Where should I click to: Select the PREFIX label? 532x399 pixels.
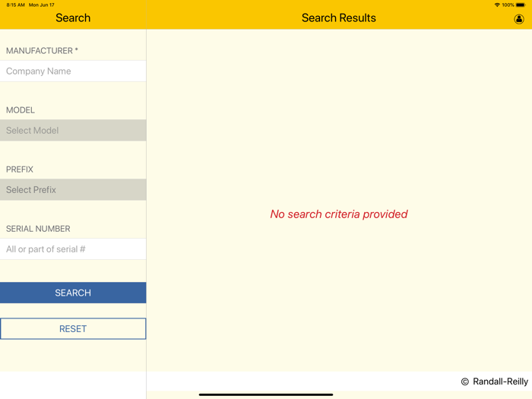[20, 169]
